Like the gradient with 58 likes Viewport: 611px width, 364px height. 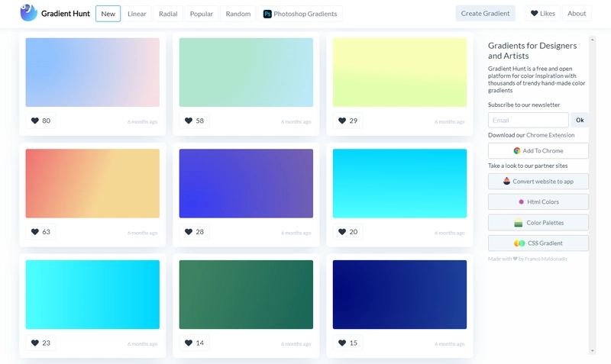[x=194, y=121]
